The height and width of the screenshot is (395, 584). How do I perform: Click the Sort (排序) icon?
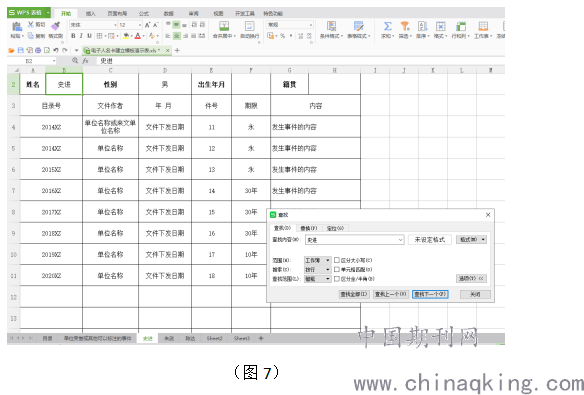(x=423, y=26)
